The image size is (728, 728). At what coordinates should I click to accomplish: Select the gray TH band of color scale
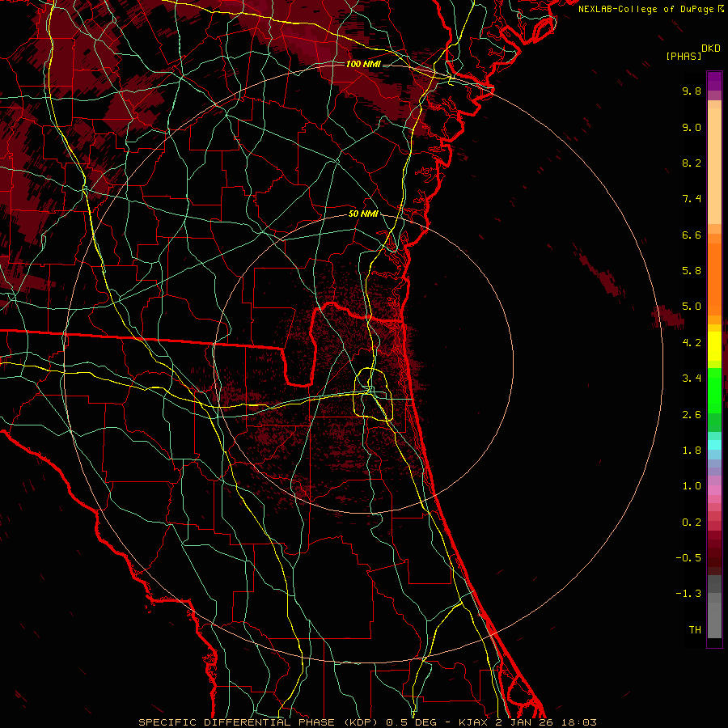714,620
